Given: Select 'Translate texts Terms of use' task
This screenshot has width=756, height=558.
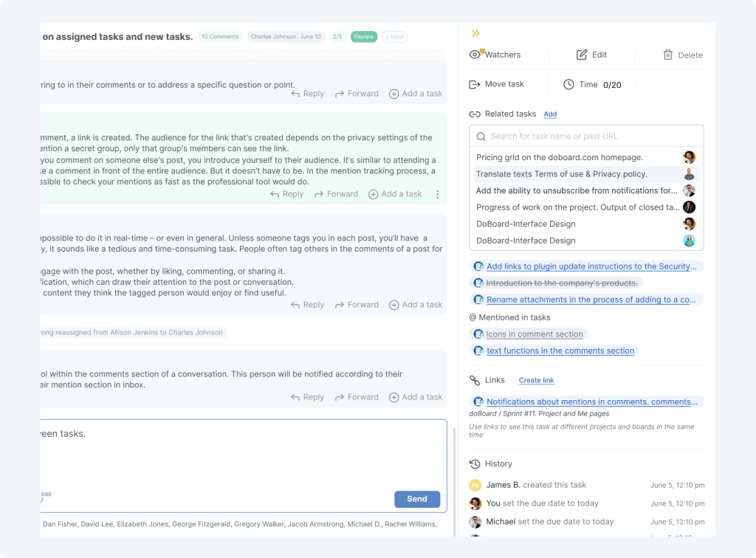Looking at the screenshot, I should coord(561,174).
